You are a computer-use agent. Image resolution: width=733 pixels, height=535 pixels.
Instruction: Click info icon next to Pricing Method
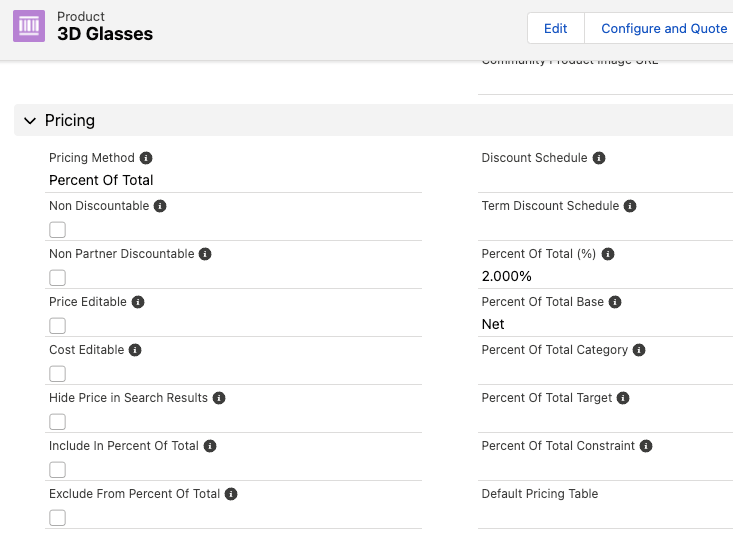[146, 158]
